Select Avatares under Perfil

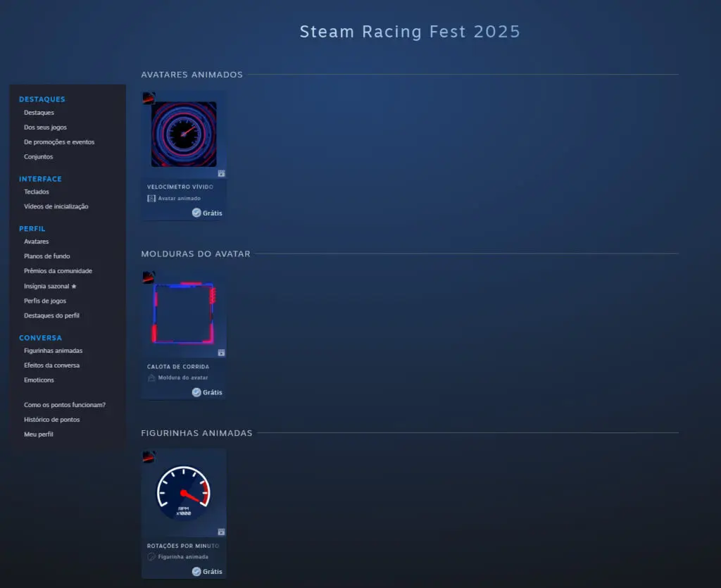pos(37,242)
